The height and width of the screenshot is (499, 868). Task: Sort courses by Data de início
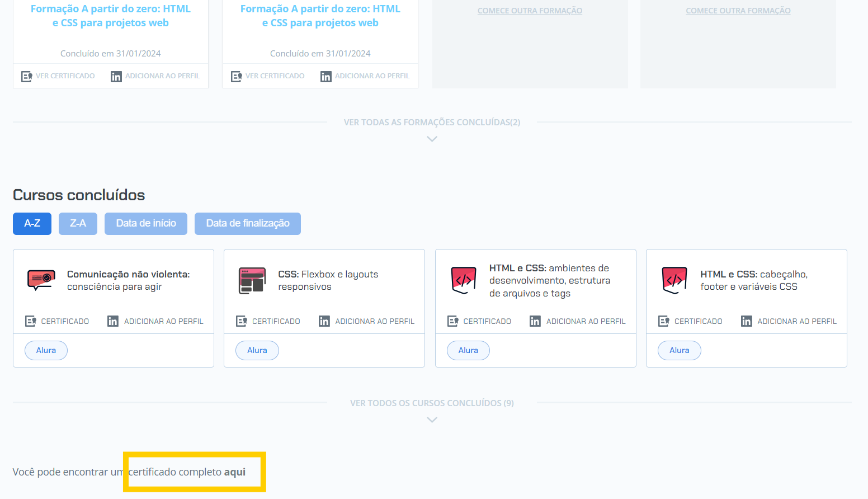click(x=146, y=223)
